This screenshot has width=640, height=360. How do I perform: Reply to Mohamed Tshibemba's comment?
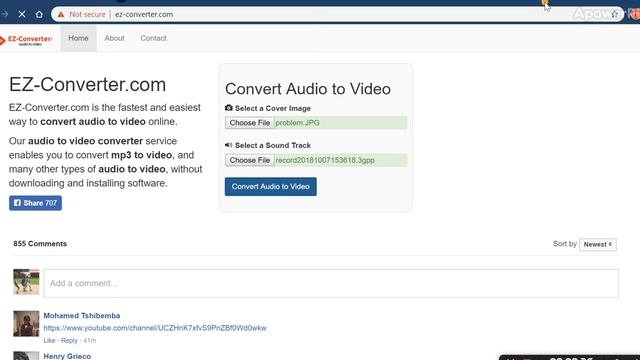coord(69,340)
